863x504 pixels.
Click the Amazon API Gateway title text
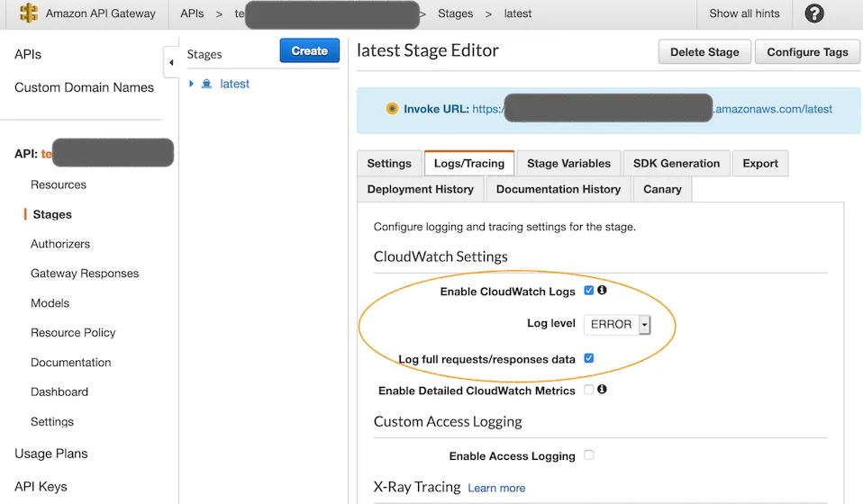click(101, 13)
